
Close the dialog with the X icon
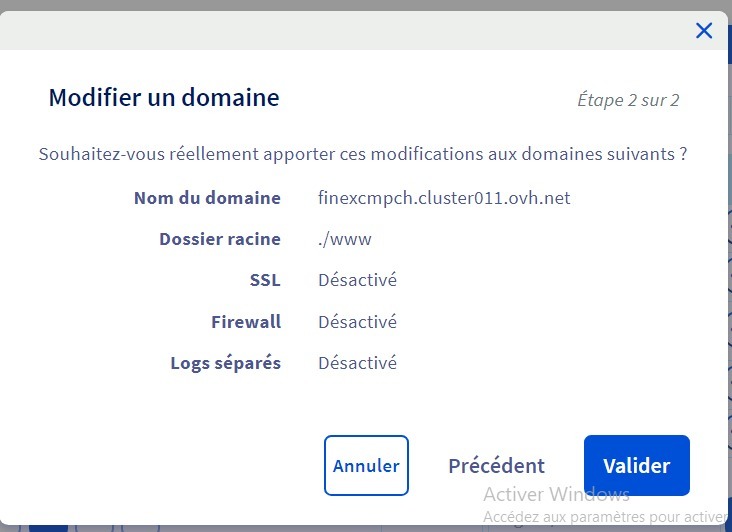coord(704,31)
